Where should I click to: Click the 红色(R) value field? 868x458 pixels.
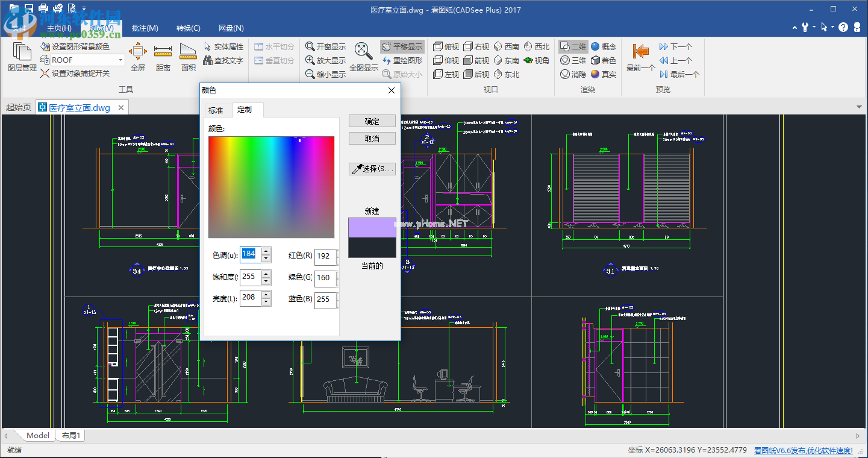(x=325, y=256)
